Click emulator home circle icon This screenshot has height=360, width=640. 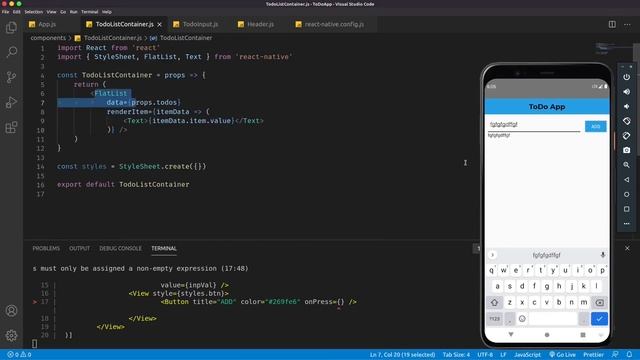coord(627,194)
